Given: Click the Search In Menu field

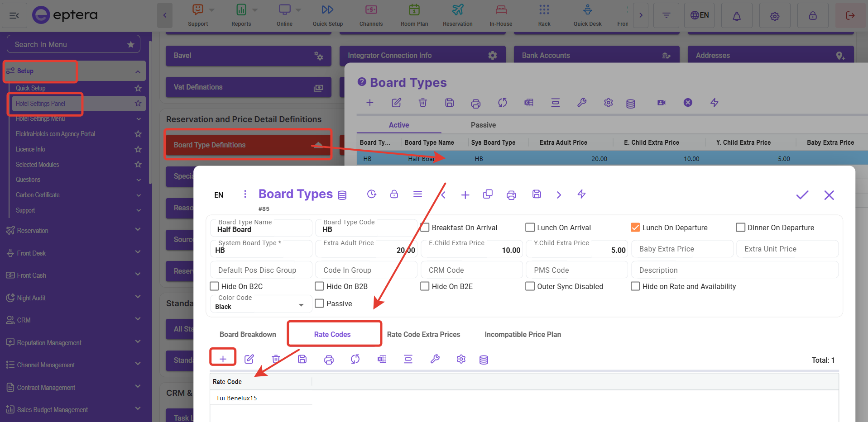Looking at the screenshot, I should [68, 44].
